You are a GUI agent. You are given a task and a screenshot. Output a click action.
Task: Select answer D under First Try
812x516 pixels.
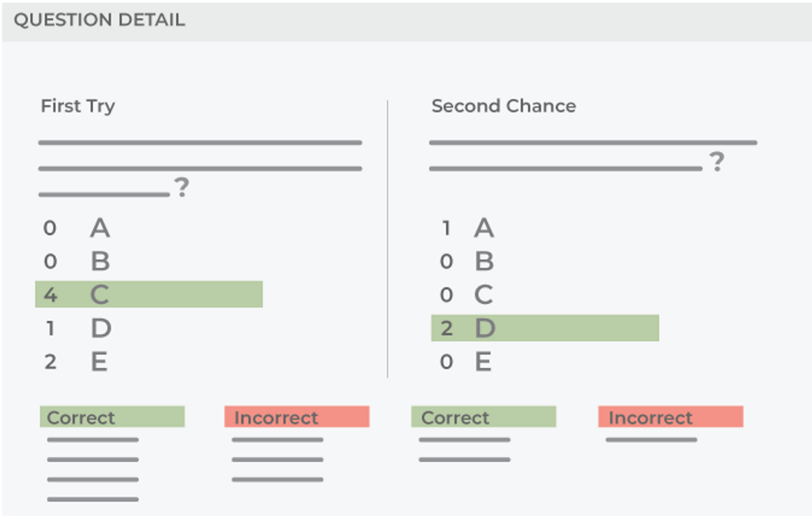101,328
